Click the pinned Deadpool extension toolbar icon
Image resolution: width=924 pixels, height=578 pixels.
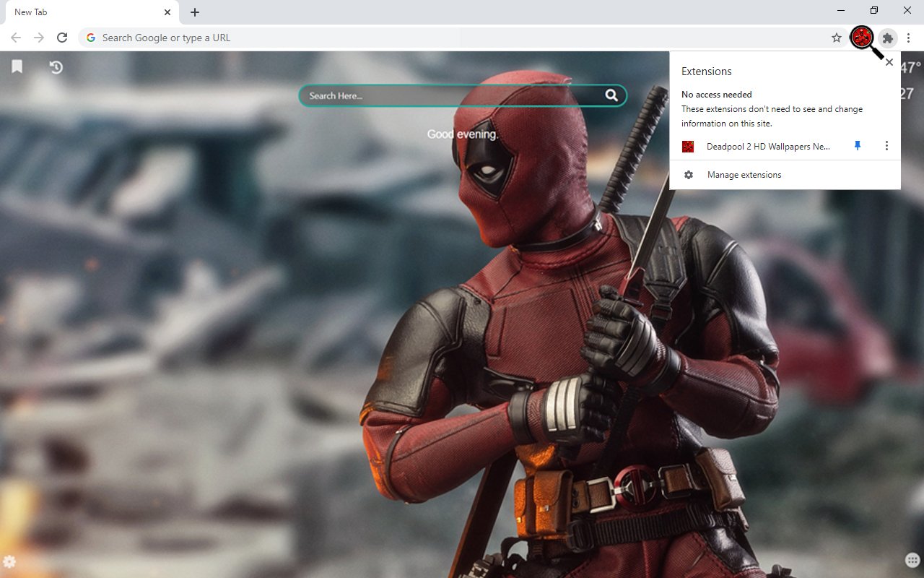pyautogui.click(x=861, y=38)
